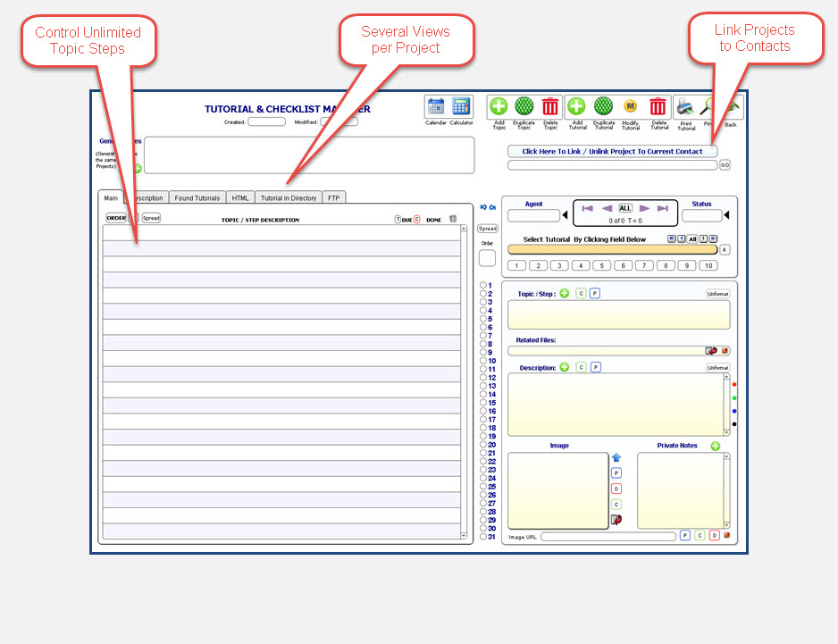Open the Calendar icon
Image resolution: width=838 pixels, height=644 pixels.
pyautogui.click(x=436, y=107)
